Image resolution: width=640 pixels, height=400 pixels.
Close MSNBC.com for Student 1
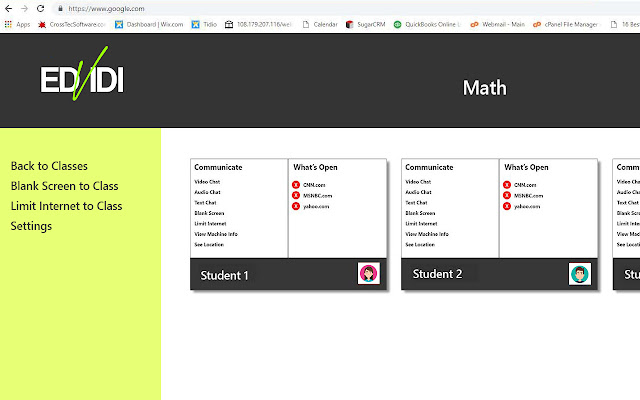(x=296, y=196)
